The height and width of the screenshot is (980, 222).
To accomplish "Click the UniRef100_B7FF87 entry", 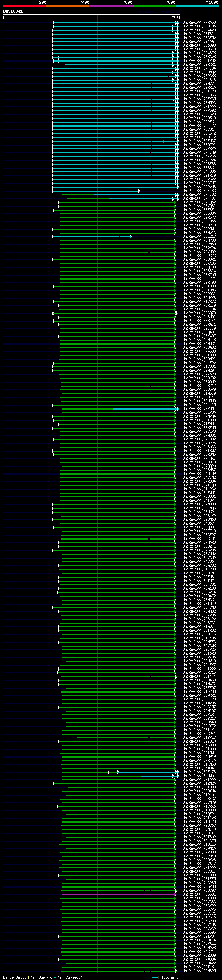I will pyautogui.click(x=199, y=198).
